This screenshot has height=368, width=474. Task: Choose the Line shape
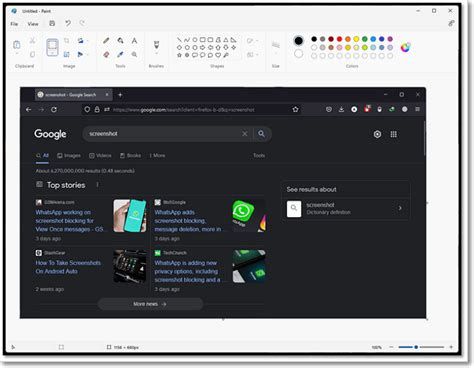coord(179,40)
